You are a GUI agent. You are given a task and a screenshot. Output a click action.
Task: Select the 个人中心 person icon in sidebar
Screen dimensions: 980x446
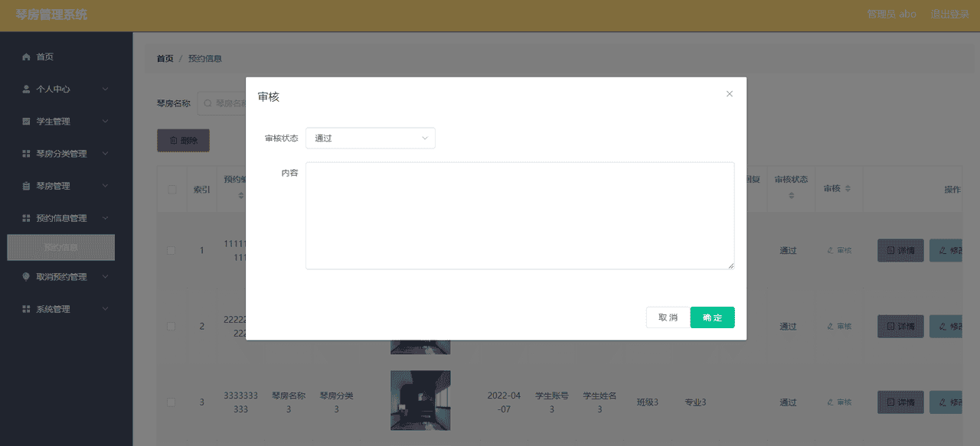25,89
